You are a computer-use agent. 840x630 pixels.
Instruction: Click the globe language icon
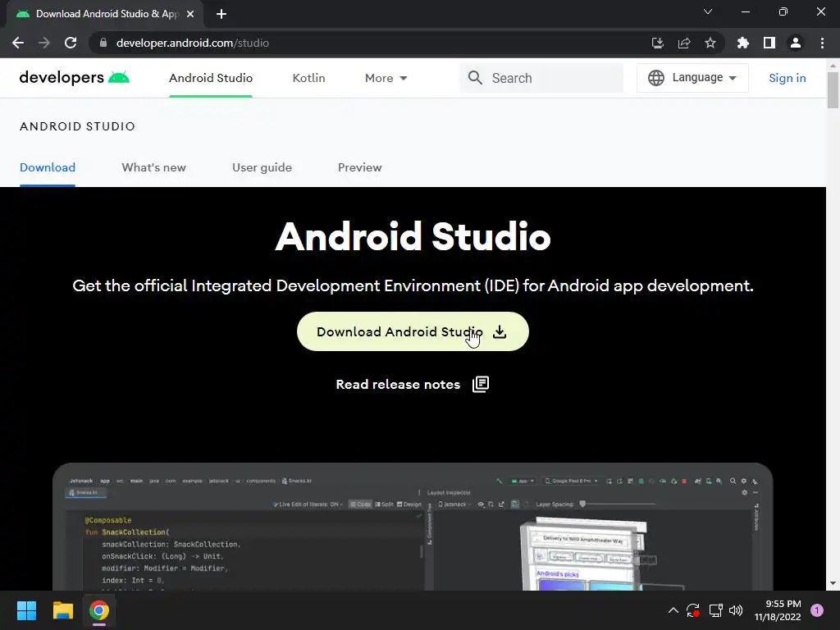point(655,78)
